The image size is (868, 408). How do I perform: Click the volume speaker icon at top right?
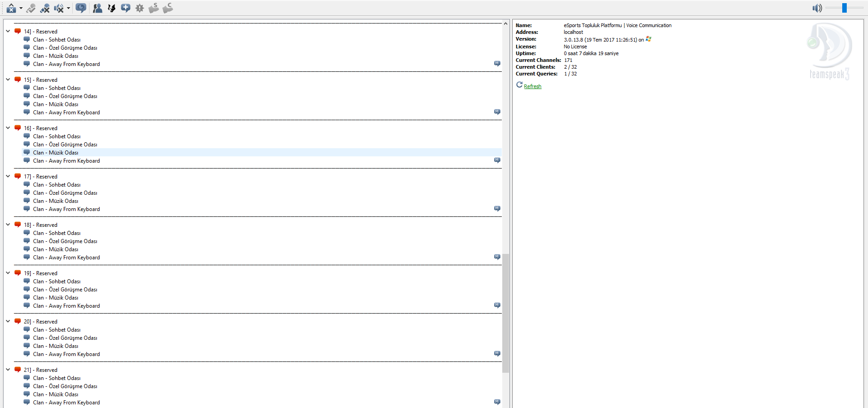(817, 8)
